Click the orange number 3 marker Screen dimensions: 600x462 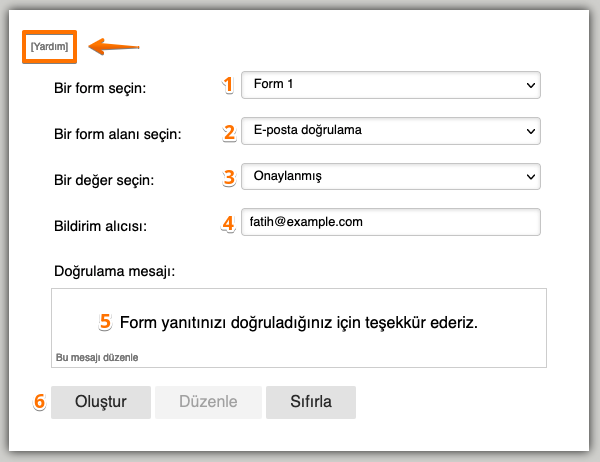(228, 177)
